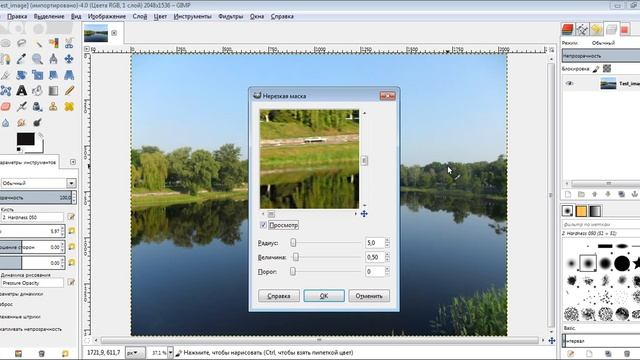Image resolution: width=640 pixels, height=360 pixels.
Task: Toggle the Quick Mask button below rulers
Action: pos(87,340)
